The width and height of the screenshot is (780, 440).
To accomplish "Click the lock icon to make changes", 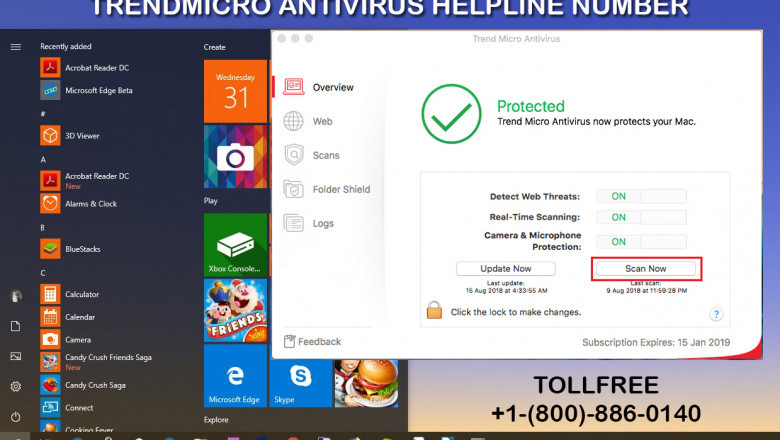I will (x=434, y=311).
